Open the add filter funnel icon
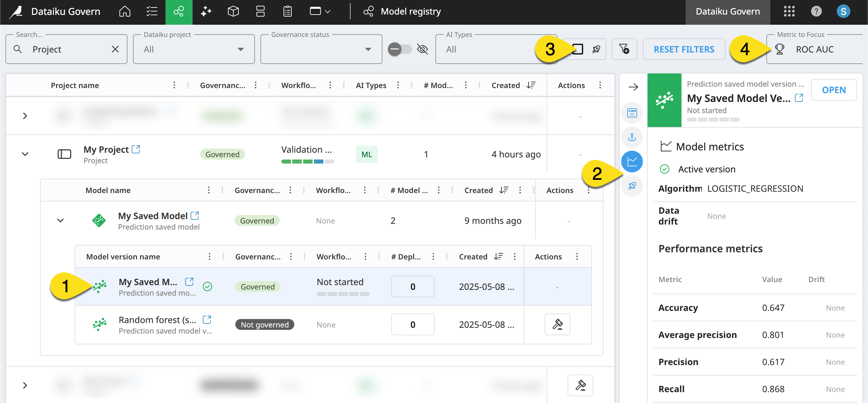The image size is (868, 403). tap(624, 49)
